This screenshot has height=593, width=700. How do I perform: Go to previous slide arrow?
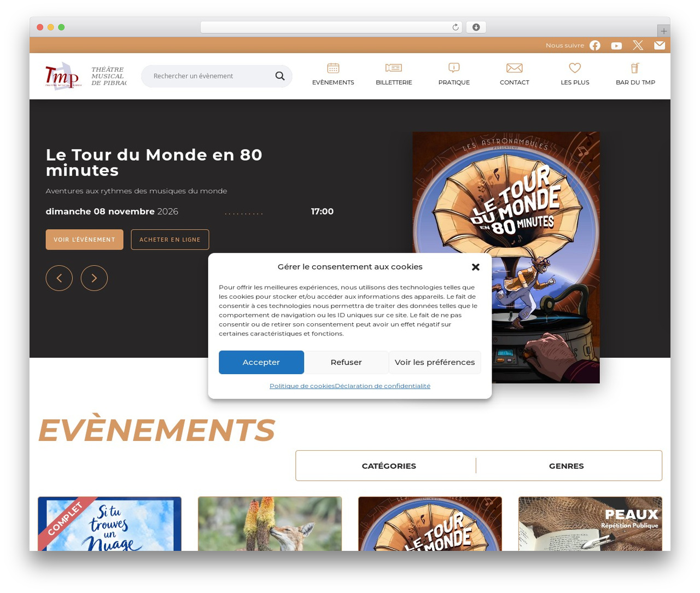pyautogui.click(x=59, y=278)
